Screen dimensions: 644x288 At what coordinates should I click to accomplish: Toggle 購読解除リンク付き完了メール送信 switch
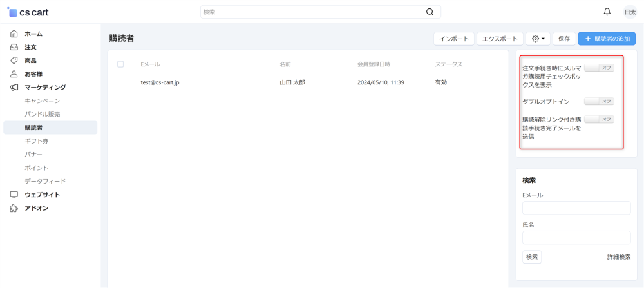point(599,119)
